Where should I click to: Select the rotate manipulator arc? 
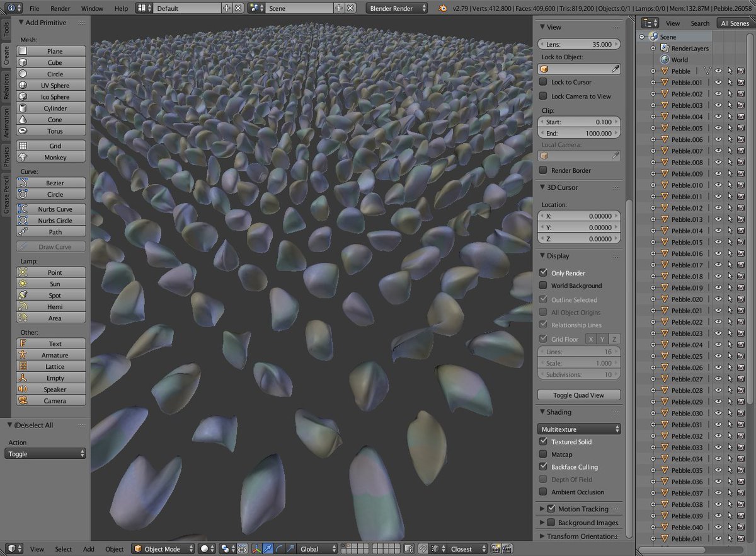[279, 549]
